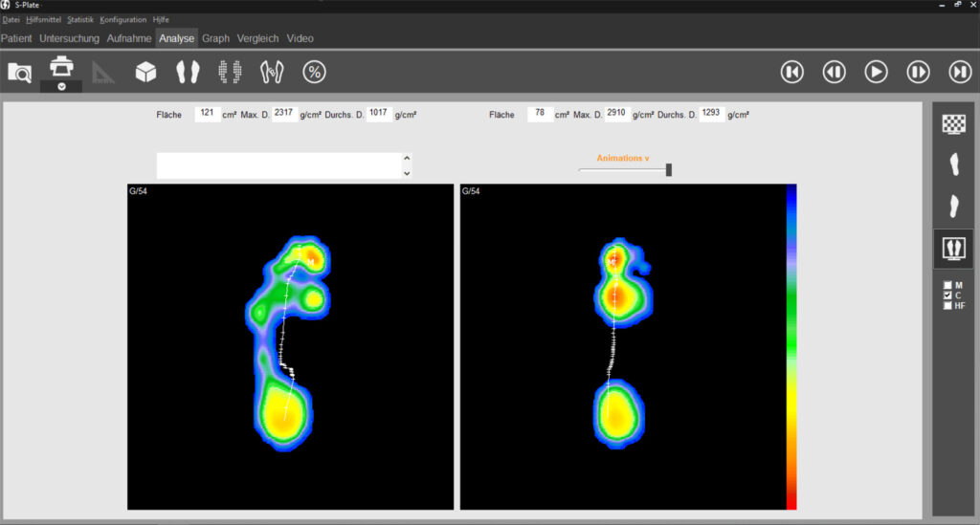
Task: Click the printer icon
Action: tap(61, 67)
